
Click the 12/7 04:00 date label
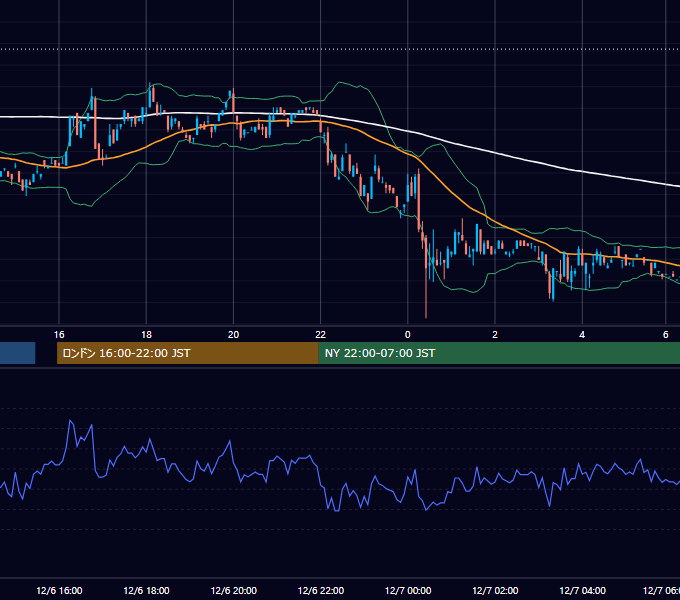(582, 590)
